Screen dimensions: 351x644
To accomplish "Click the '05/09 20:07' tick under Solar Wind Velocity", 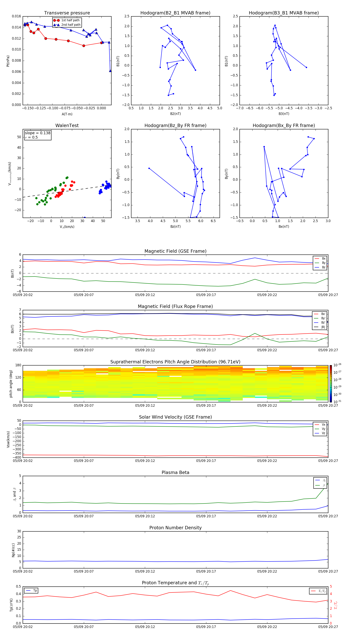I will [x=84, y=461].
